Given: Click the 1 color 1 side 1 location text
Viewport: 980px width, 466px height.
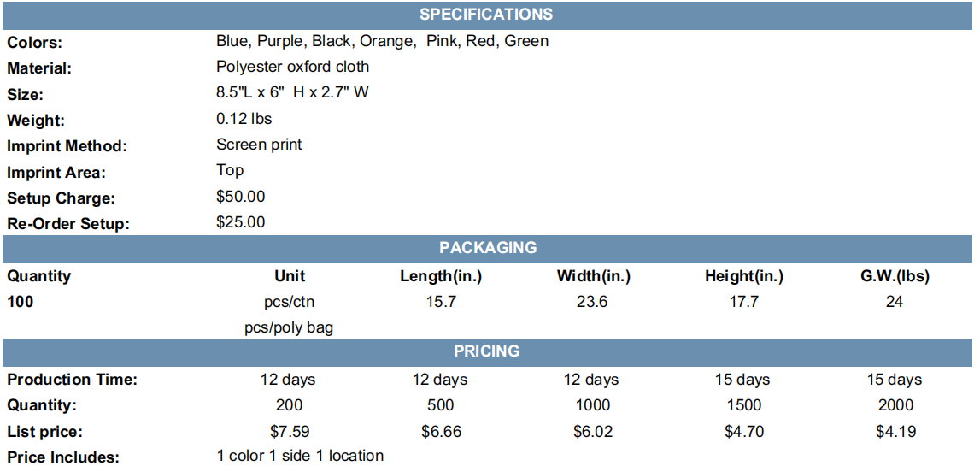Looking at the screenshot, I should [x=300, y=456].
